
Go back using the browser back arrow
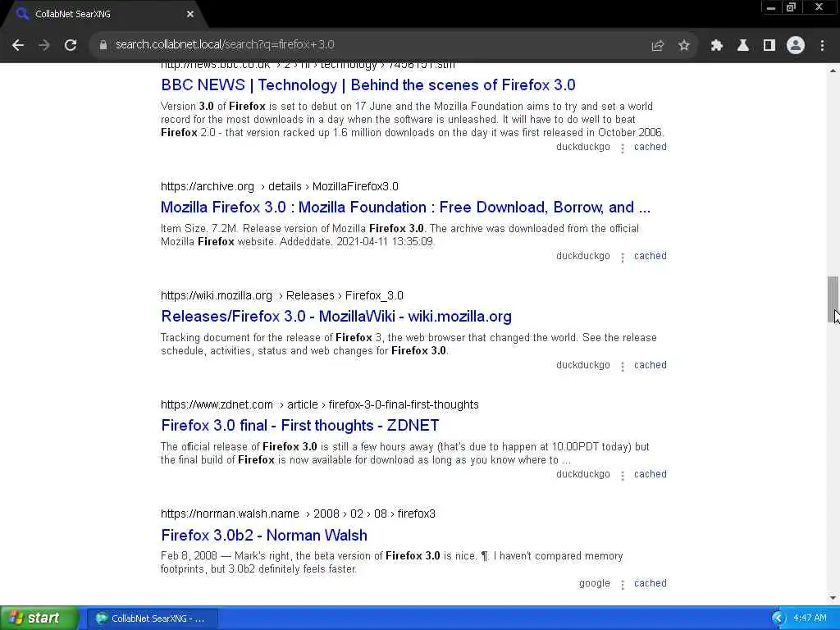pos(18,45)
